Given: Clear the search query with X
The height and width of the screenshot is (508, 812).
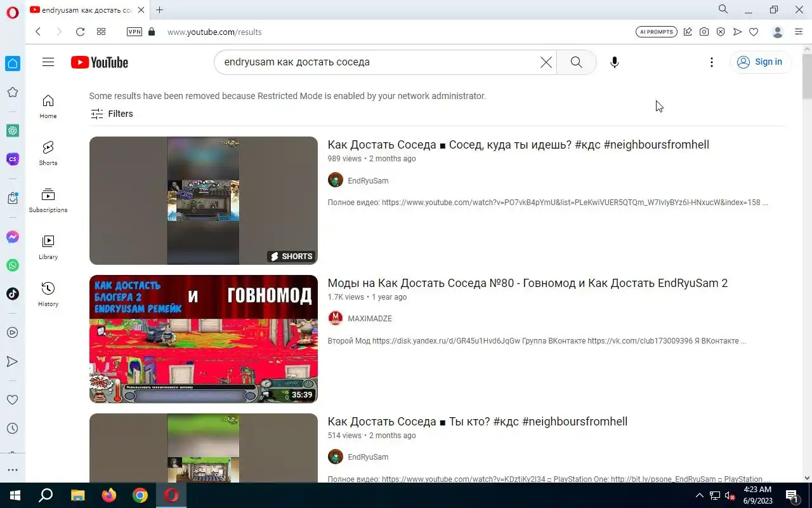Looking at the screenshot, I should coord(546,62).
